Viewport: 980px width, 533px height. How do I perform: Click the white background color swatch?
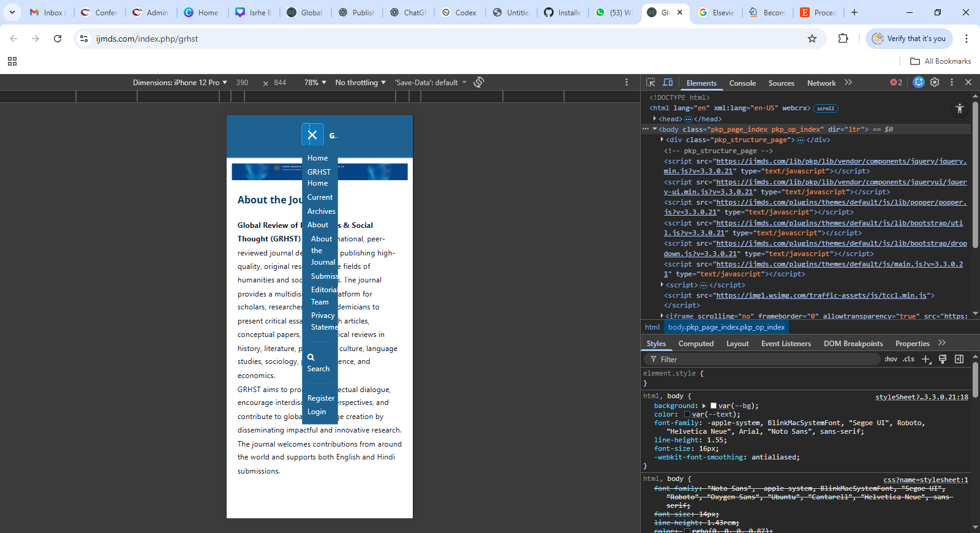tap(714, 406)
